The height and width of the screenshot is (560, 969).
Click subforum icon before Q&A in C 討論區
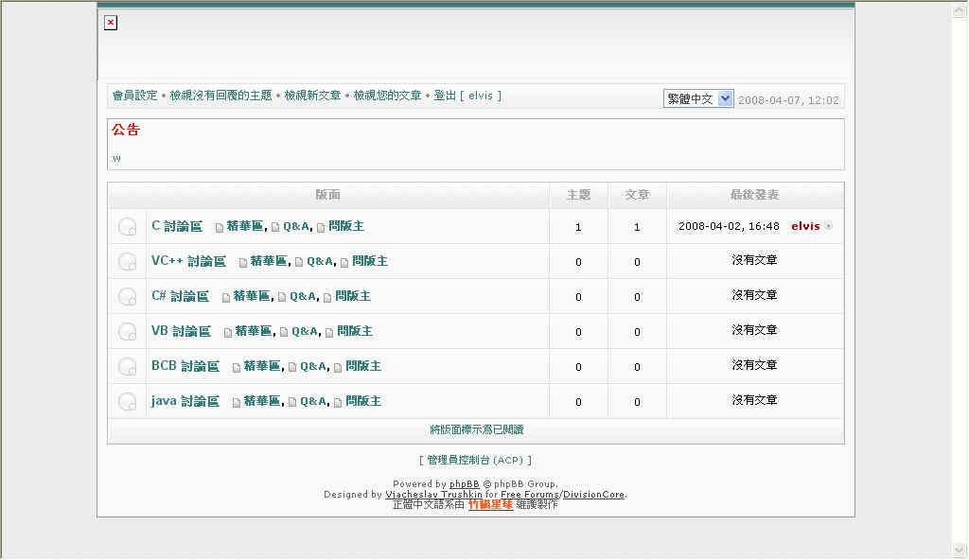[275, 227]
